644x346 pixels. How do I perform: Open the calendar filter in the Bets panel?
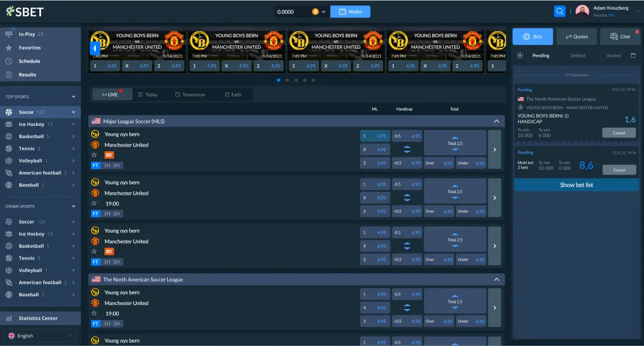pos(632,55)
